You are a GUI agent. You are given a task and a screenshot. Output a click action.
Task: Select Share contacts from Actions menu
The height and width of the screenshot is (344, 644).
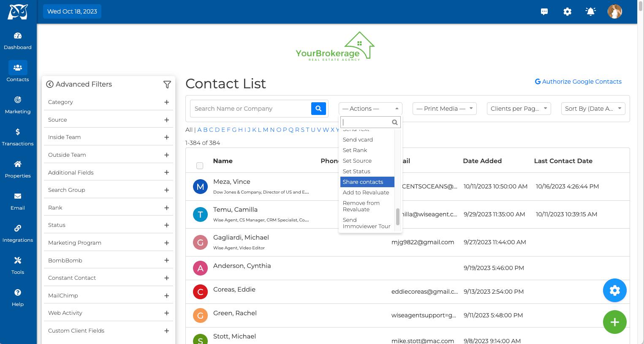(367, 182)
